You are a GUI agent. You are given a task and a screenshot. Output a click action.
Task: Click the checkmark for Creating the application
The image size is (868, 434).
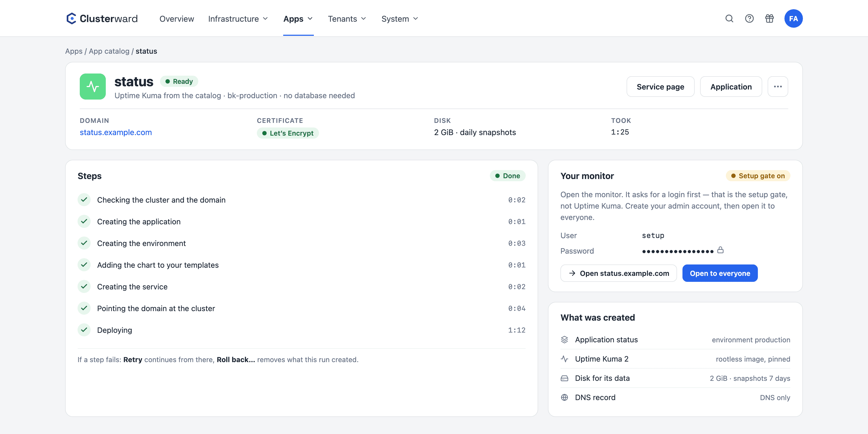[x=84, y=221]
